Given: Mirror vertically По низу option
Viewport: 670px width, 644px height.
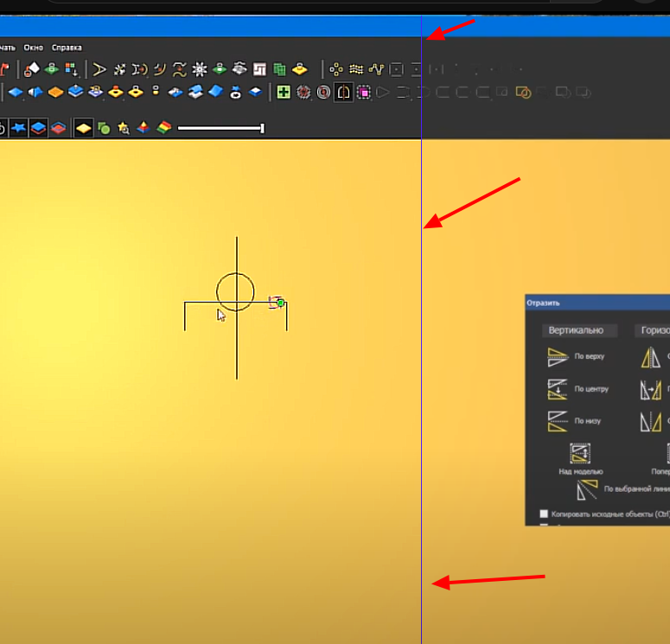Looking at the screenshot, I should tap(574, 421).
